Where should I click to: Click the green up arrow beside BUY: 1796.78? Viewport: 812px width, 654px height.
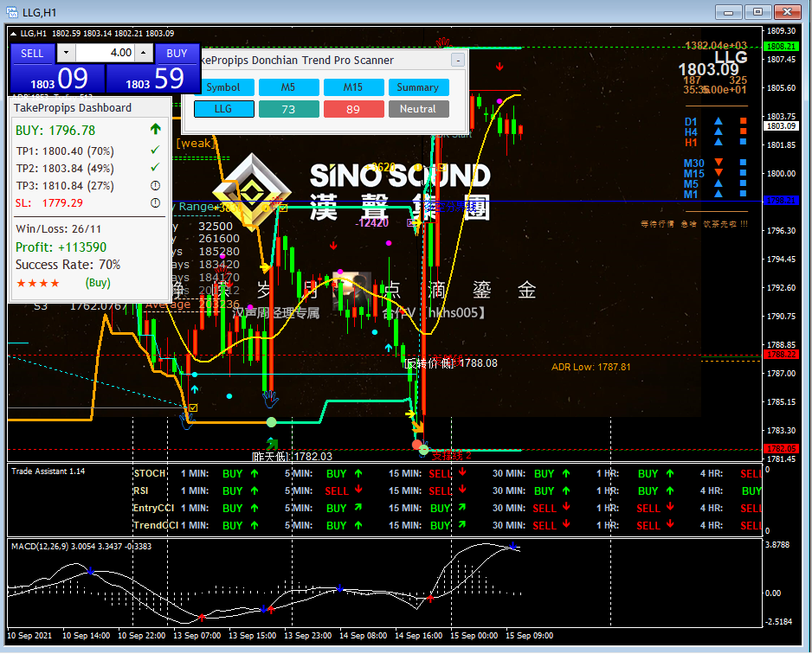coord(155,130)
